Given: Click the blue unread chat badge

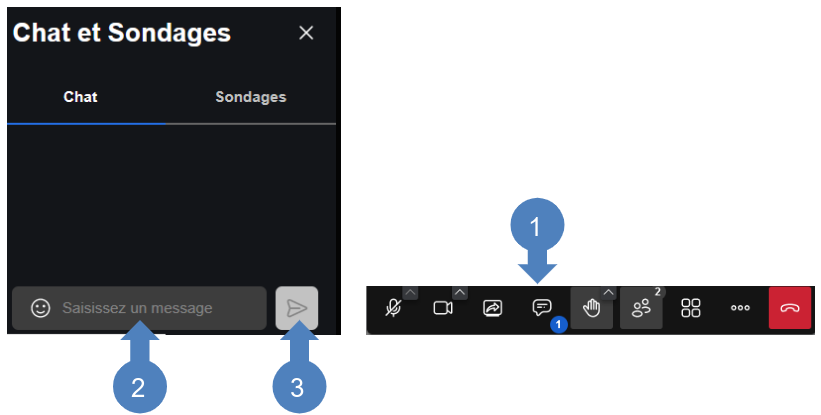Looking at the screenshot, I should [558, 324].
